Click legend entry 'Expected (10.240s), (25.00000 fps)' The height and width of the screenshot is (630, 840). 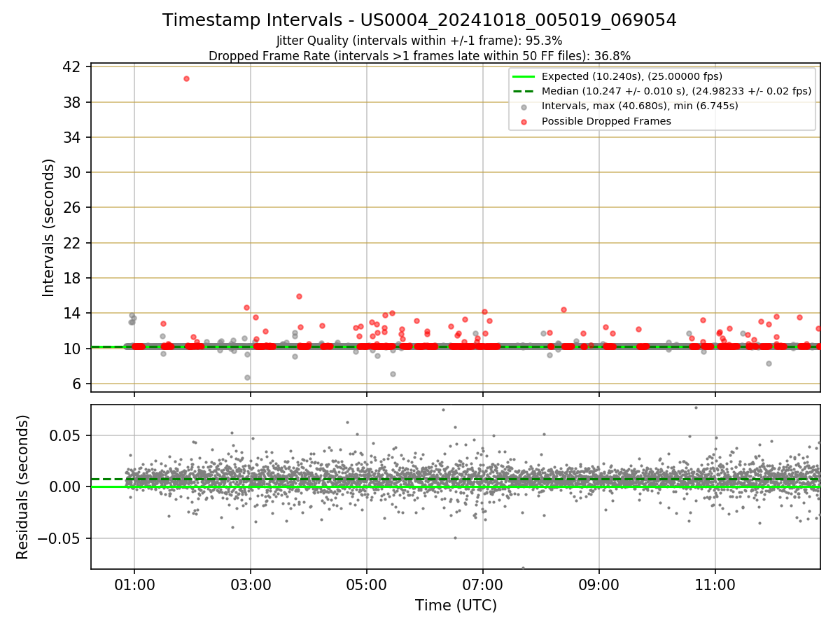pyautogui.click(x=632, y=76)
